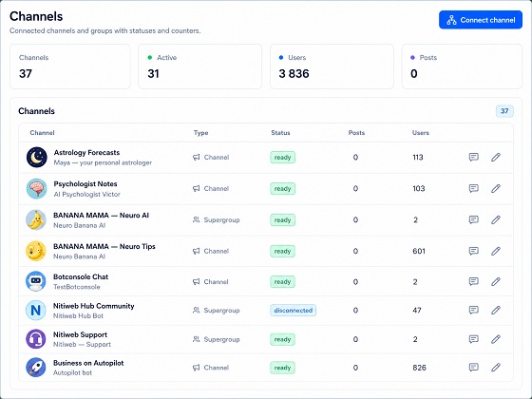
Task: Click the Type column header
Action: point(200,133)
